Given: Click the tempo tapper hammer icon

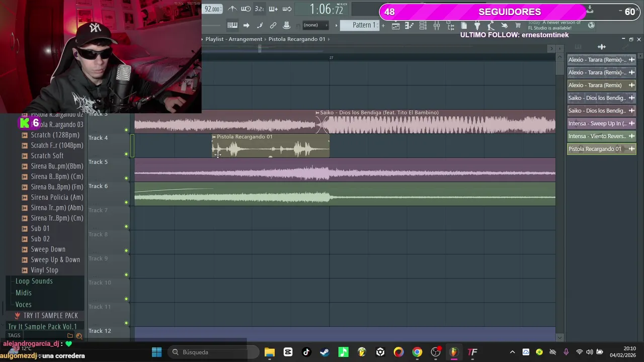Looking at the screenshot, I should coord(491,25).
